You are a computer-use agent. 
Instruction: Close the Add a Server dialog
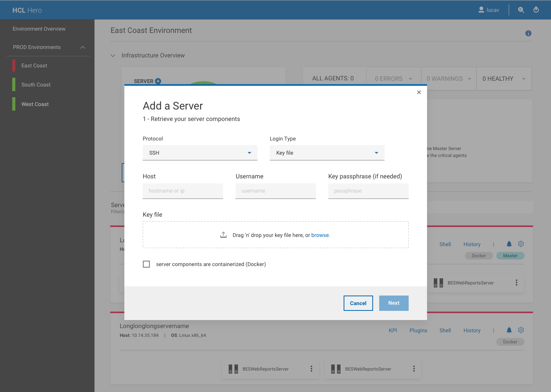pos(419,92)
